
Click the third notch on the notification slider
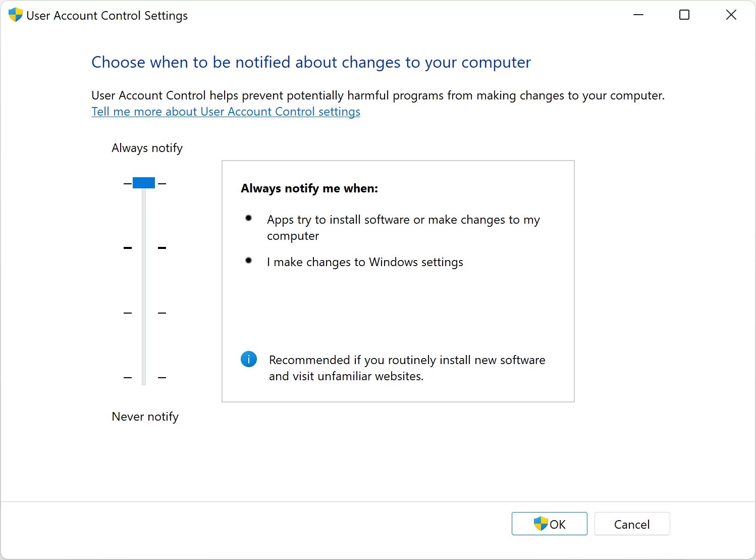(144, 313)
